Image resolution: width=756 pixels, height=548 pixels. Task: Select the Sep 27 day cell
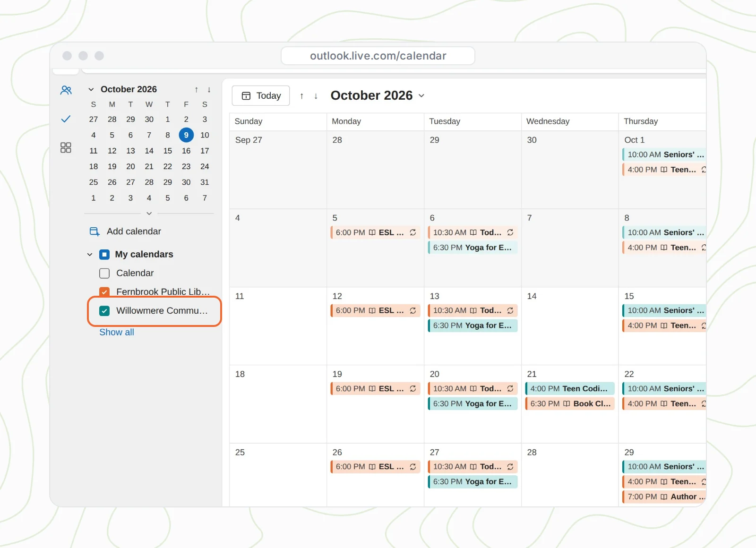point(278,170)
